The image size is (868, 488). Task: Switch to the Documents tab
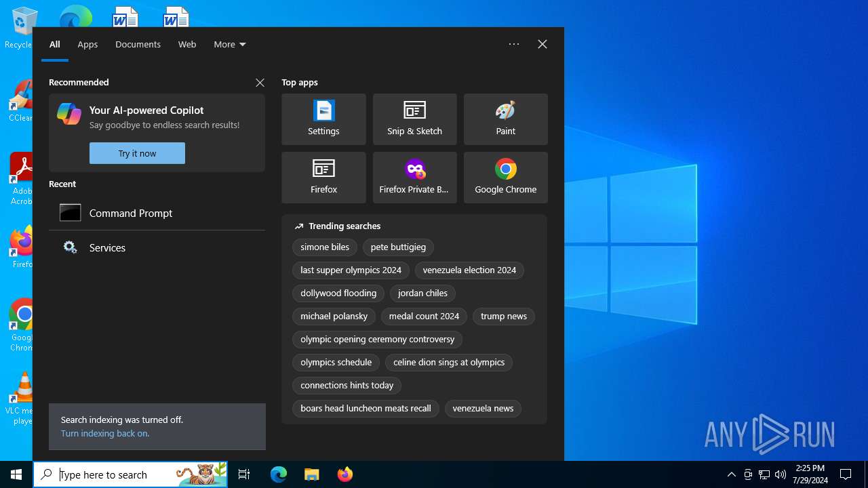tap(138, 44)
